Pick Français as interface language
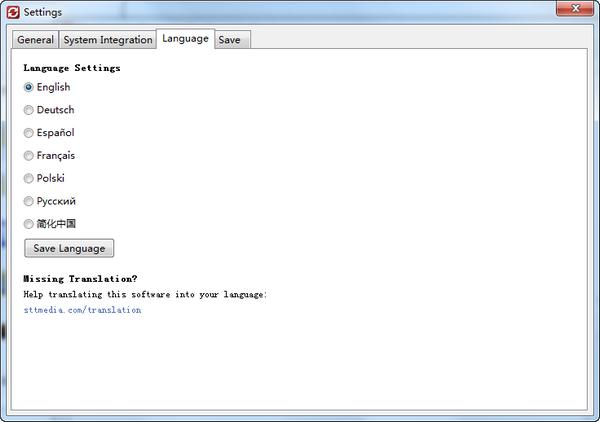This screenshot has height=422, width=600. [29, 156]
